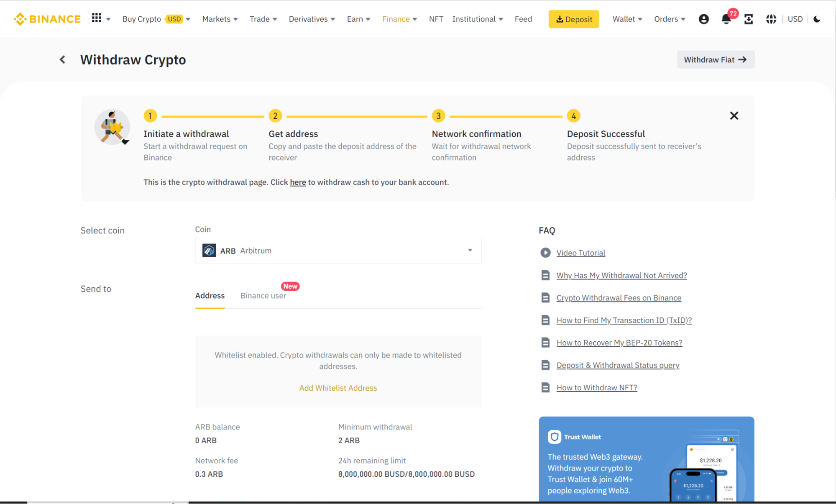Open the account profile icon
This screenshot has width=836, height=504.
coord(704,19)
